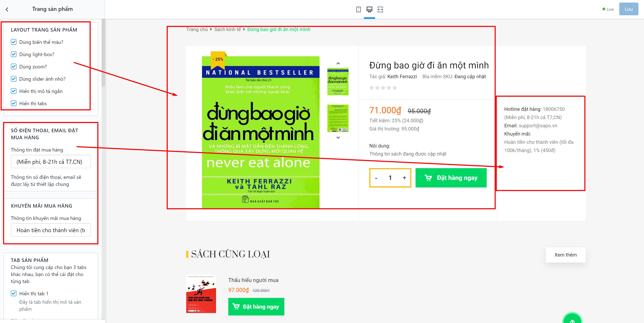Toggle Dùng zoom checkbox
This screenshot has width=644, height=323.
click(x=14, y=67)
